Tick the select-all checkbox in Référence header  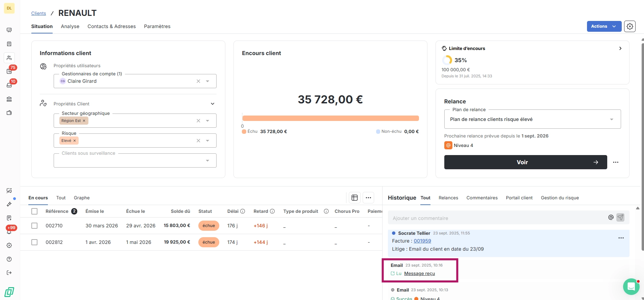pos(34,211)
